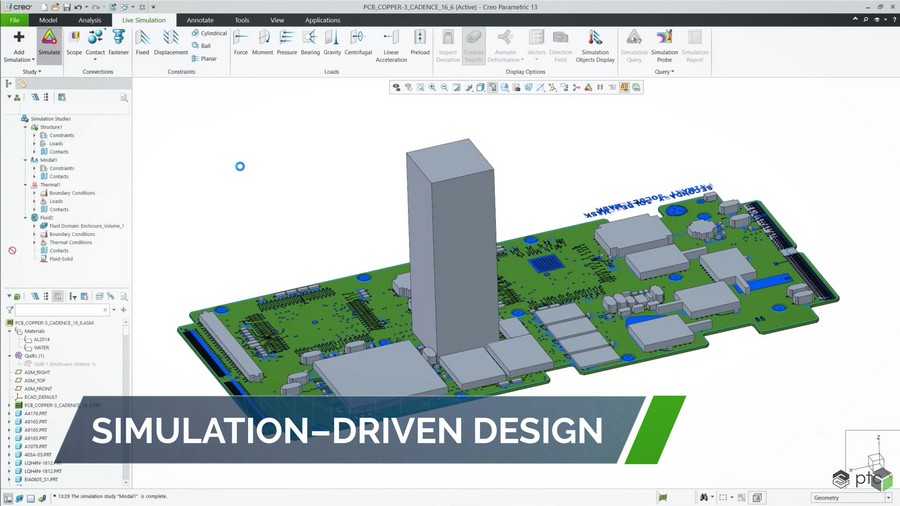Click Ball constraint button
Viewport: 900px width, 506px height.
coord(201,46)
